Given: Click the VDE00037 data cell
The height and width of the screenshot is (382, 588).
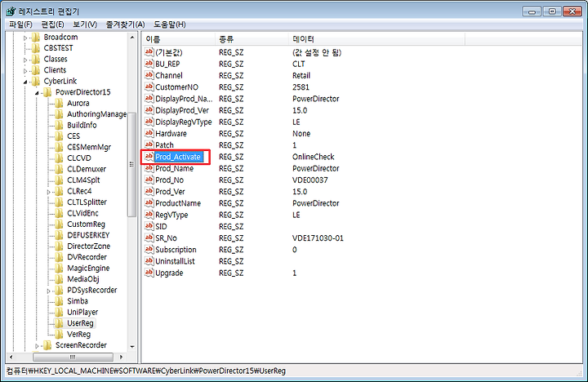Looking at the screenshot, I should (310, 180).
